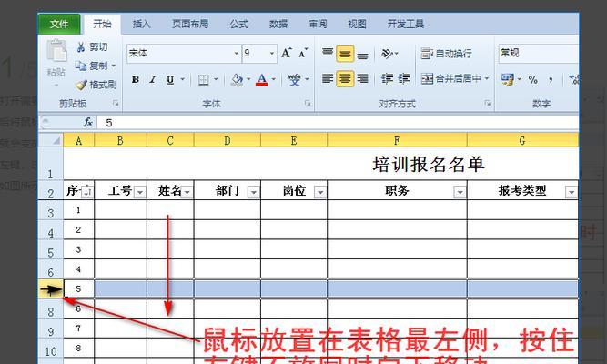This screenshot has height=364, width=607.
Task: Switch to the 数据 (Data) tab
Action: (278, 24)
